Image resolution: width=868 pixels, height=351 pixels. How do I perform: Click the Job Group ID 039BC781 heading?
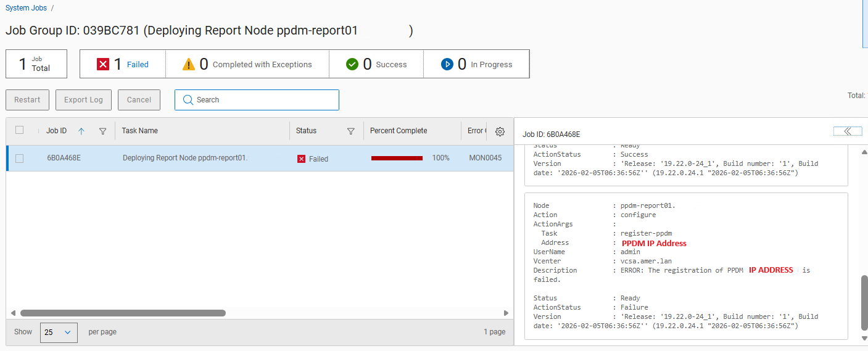pyautogui.click(x=209, y=30)
